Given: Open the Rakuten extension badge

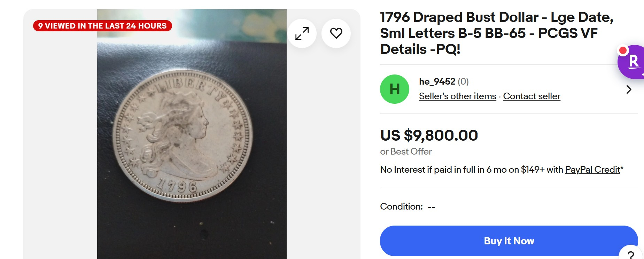Looking at the screenshot, I should [632, 62].
